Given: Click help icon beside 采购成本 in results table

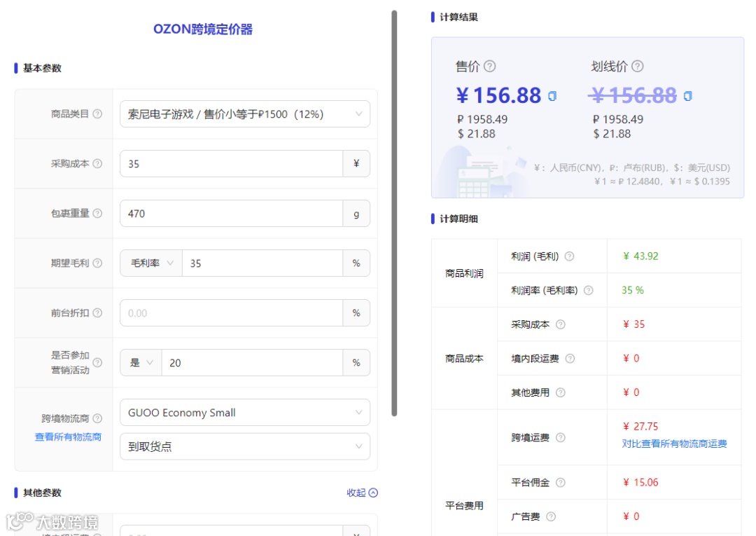Looking at the screenshot, I should pos(560,324).
